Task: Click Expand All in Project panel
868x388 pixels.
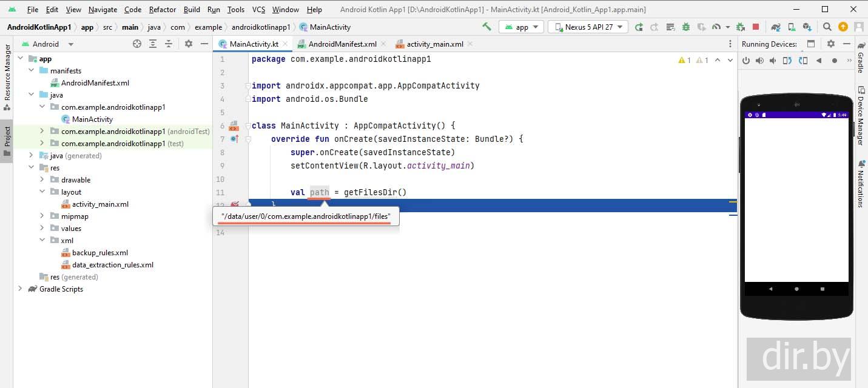Action: point(153,44)
